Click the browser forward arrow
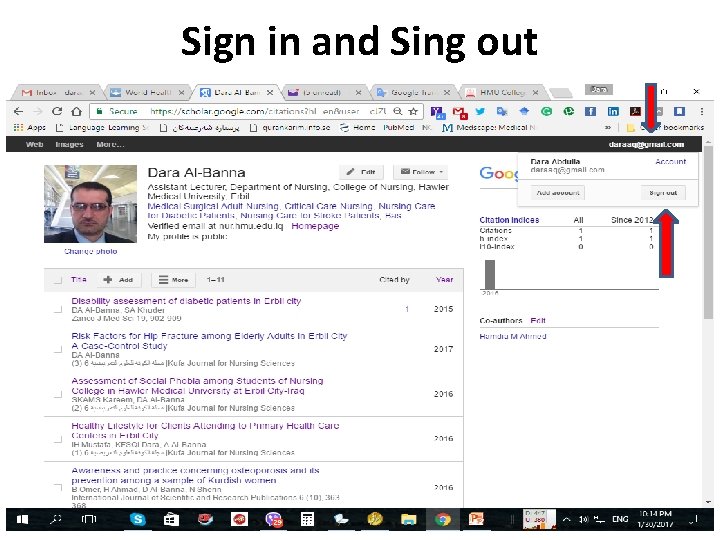 point(38,111)
